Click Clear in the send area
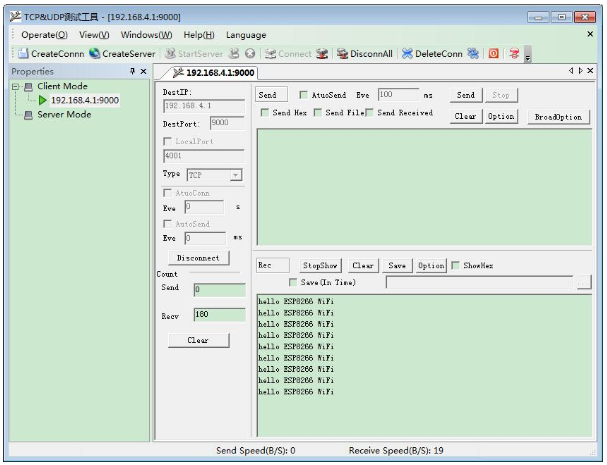The width and height of the screenshot is (607, 465). [466, 117]
